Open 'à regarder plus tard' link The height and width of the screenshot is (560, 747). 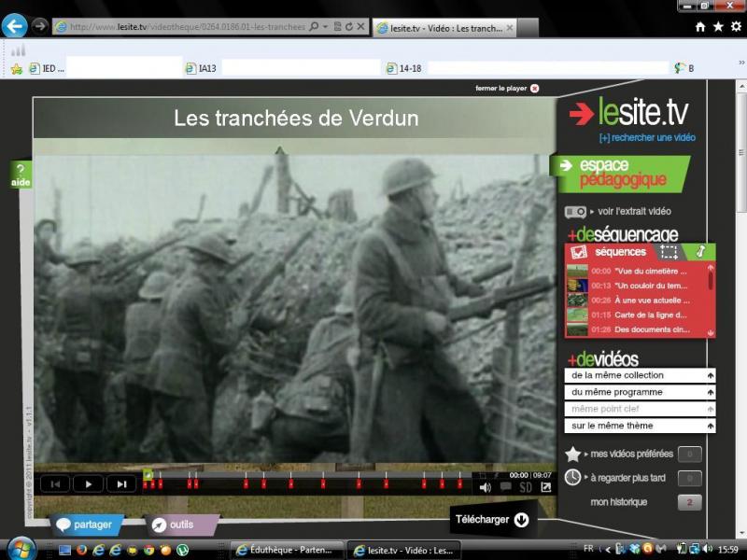click(627, 478)
